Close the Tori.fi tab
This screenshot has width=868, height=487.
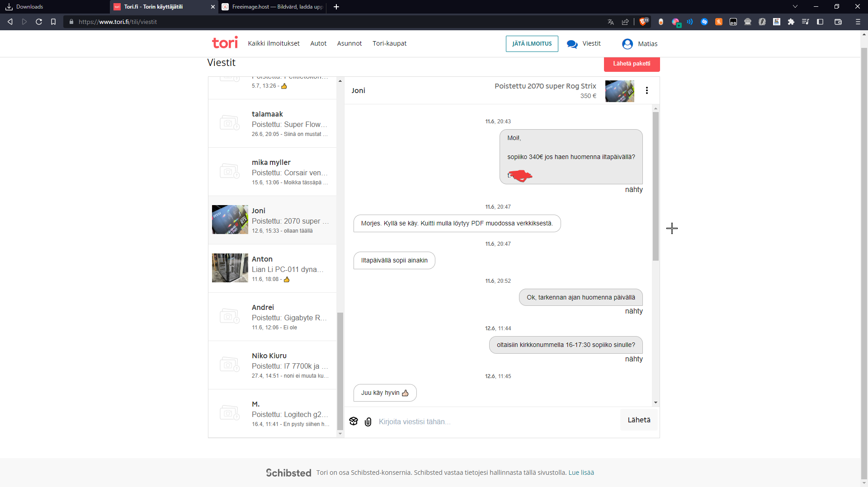coord(213,7)
